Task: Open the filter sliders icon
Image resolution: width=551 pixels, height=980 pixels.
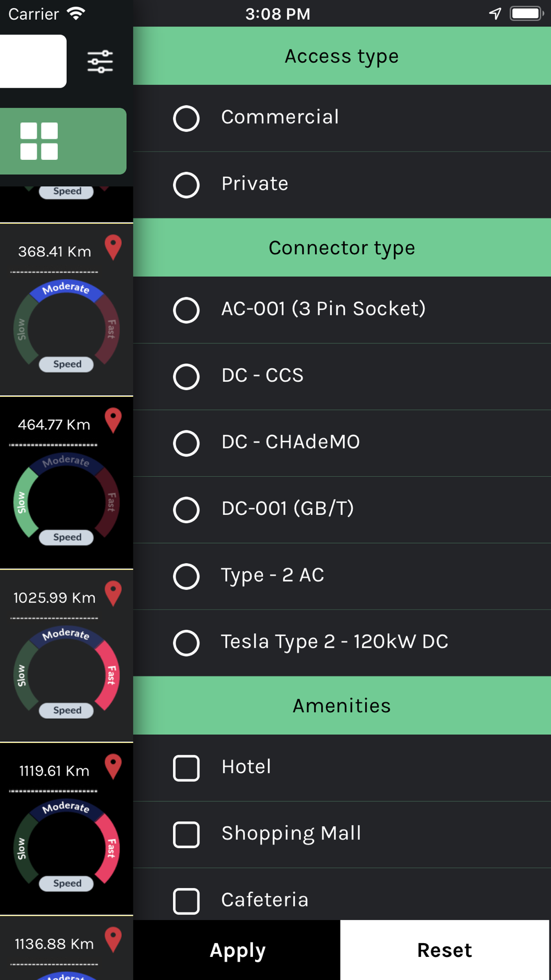Action: (x=100, y=62)
